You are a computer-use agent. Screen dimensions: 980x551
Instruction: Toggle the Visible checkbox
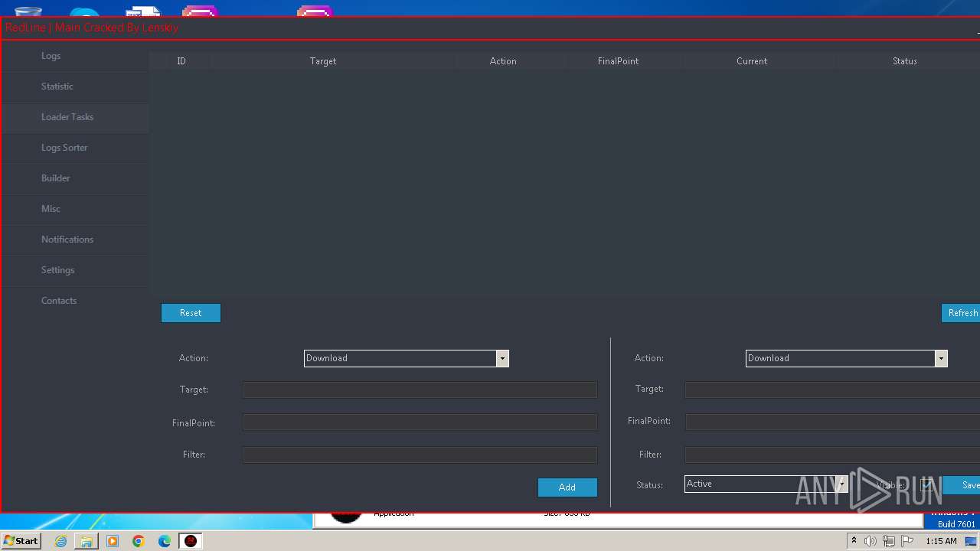pyautogui.click(x=926, y=484)
